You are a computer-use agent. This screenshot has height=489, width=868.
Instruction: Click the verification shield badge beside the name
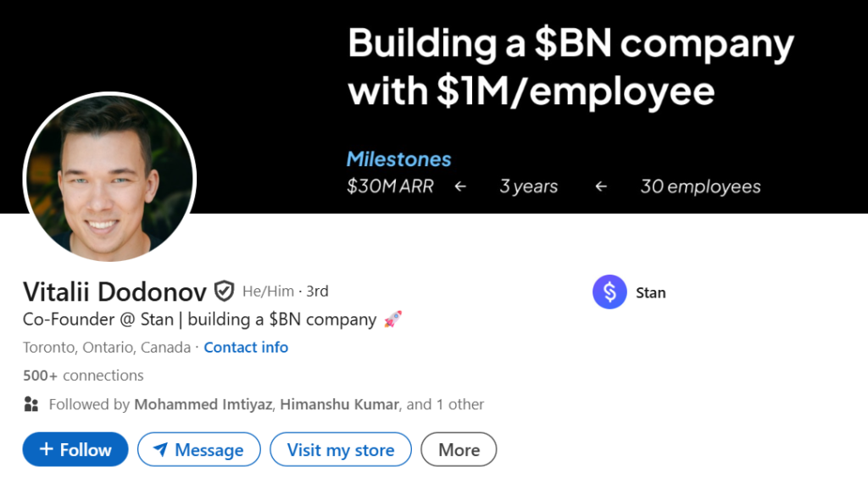224,292
